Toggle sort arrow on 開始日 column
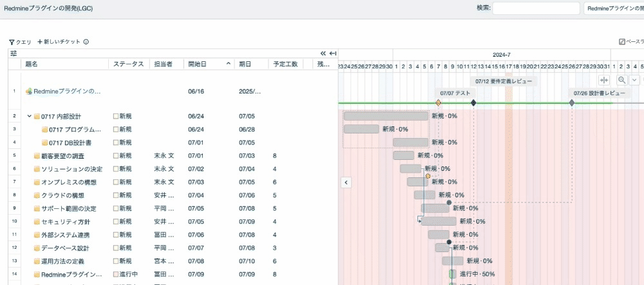Image resolution: width=644 pixels, height=285 pixels. 228,64
